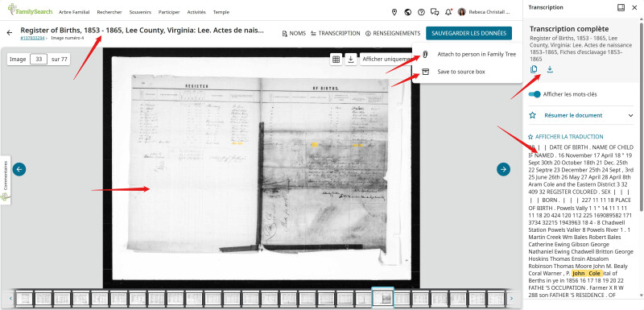Go to the previous image with the left arrow

click(19, 169)
